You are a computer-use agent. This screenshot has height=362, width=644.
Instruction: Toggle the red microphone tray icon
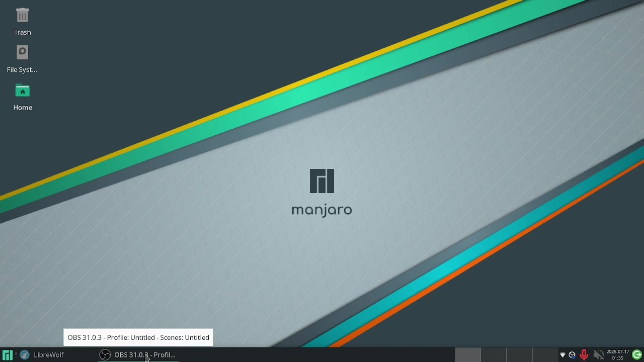pos(584,355)
